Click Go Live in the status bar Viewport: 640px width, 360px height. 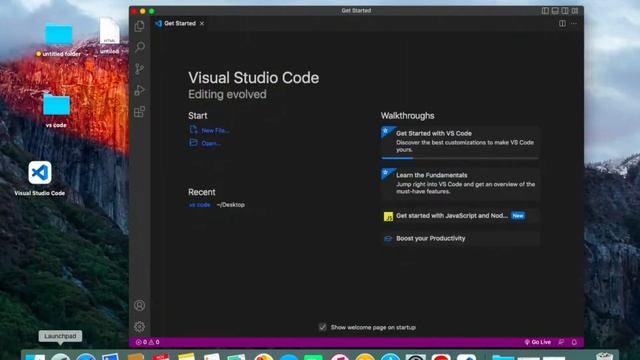tap(538, 342)
